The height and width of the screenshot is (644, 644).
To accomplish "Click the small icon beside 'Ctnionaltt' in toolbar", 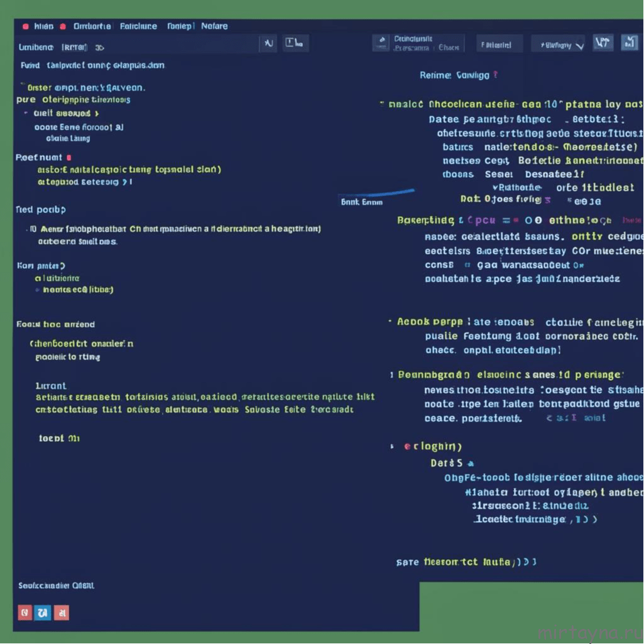I will tap(381, 43).
